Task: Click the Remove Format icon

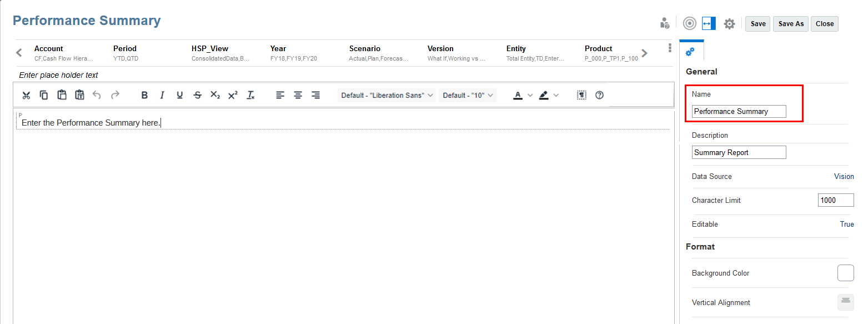Action: point(250,95)
